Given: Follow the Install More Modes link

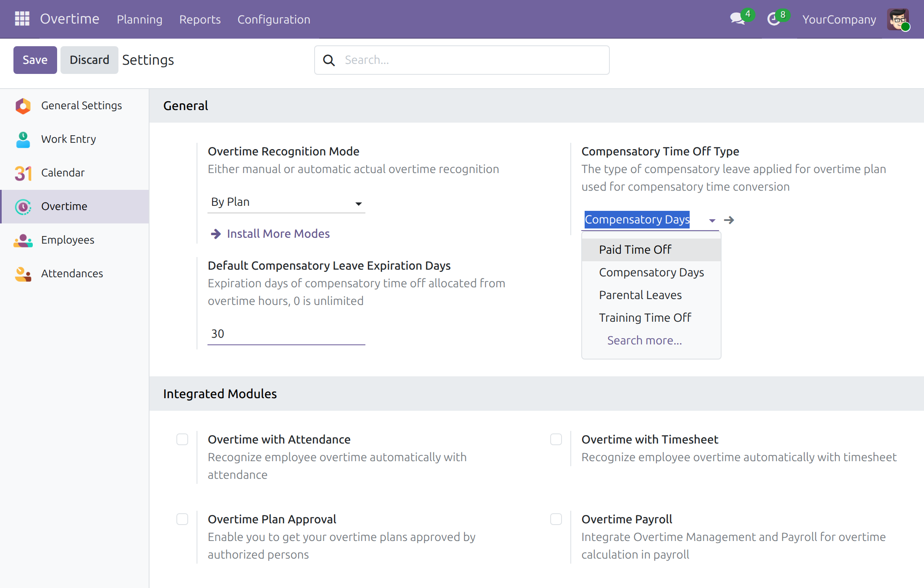Looking at the screenshot, I should pyautogui.click(x=278, y=234).
